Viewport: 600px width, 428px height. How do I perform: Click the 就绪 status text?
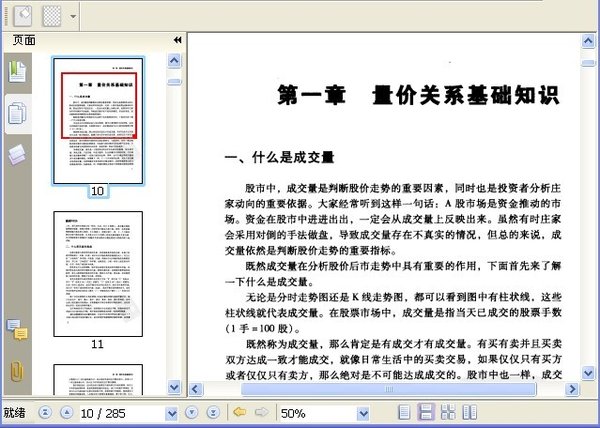[x=14, y=413]
